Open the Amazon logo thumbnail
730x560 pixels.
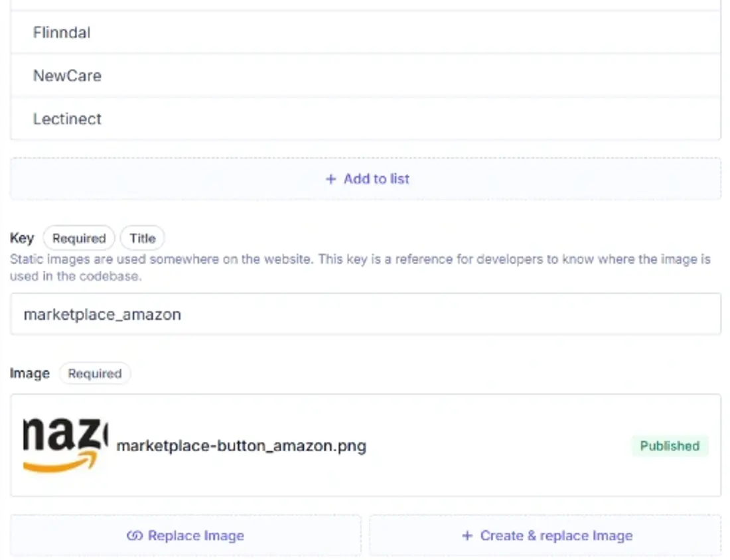pyautogui.click(x=65, y=445)
